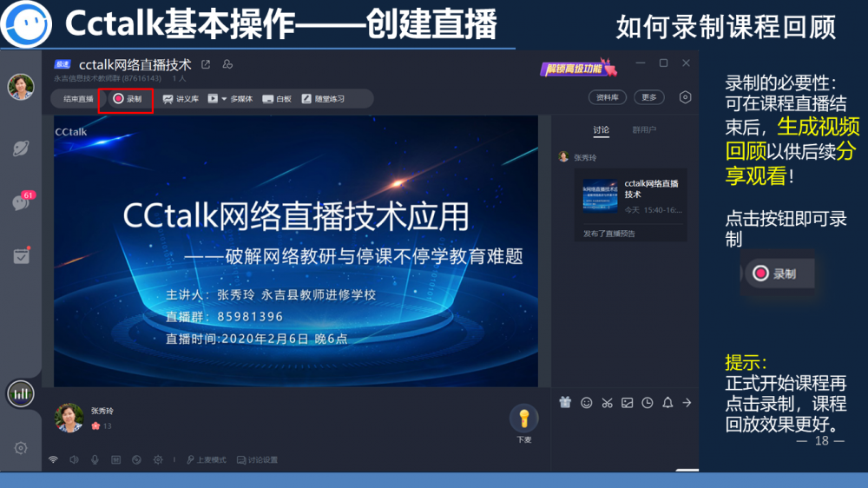868x488 pixels.
Task: Click the invite users icon beside the title
Action: coord(227,64)
